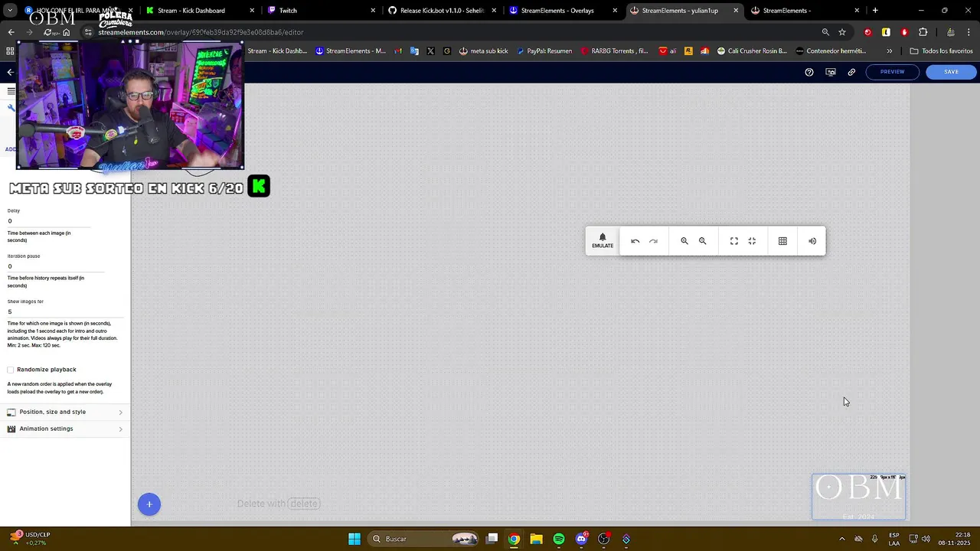Go back with the editor back arrow
The height and width of the screenshot is (551, 980).
tap(10, 72)
